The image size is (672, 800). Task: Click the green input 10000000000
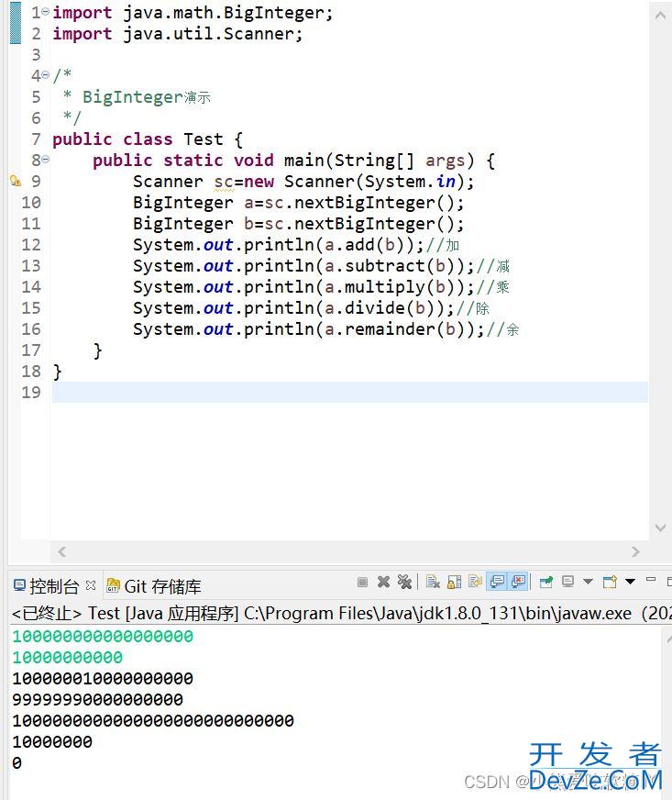67,658
